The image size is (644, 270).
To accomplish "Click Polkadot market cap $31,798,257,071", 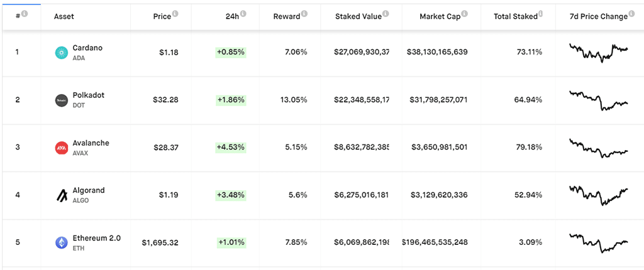I will coord(438,100).
